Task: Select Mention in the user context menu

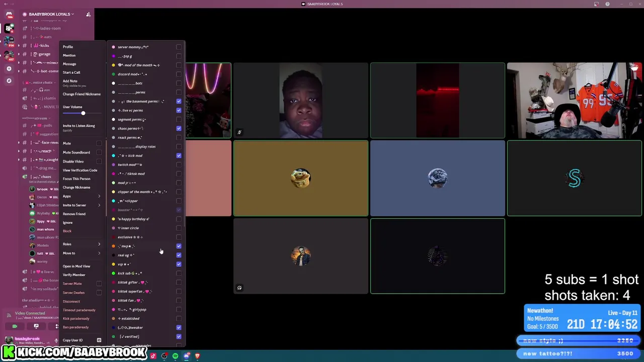Action: (82, 55)
